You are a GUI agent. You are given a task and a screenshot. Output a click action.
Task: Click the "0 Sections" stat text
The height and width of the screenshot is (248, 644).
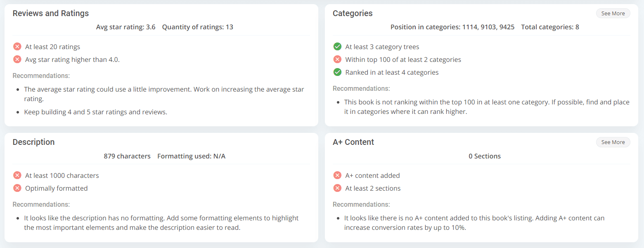[485, 156]
